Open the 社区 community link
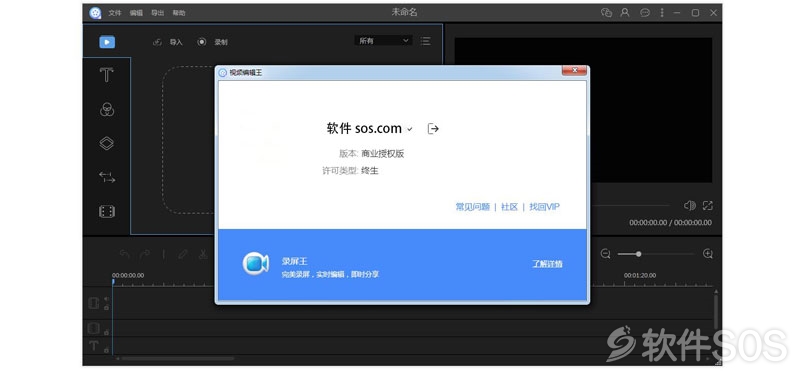 pos(509,207)
